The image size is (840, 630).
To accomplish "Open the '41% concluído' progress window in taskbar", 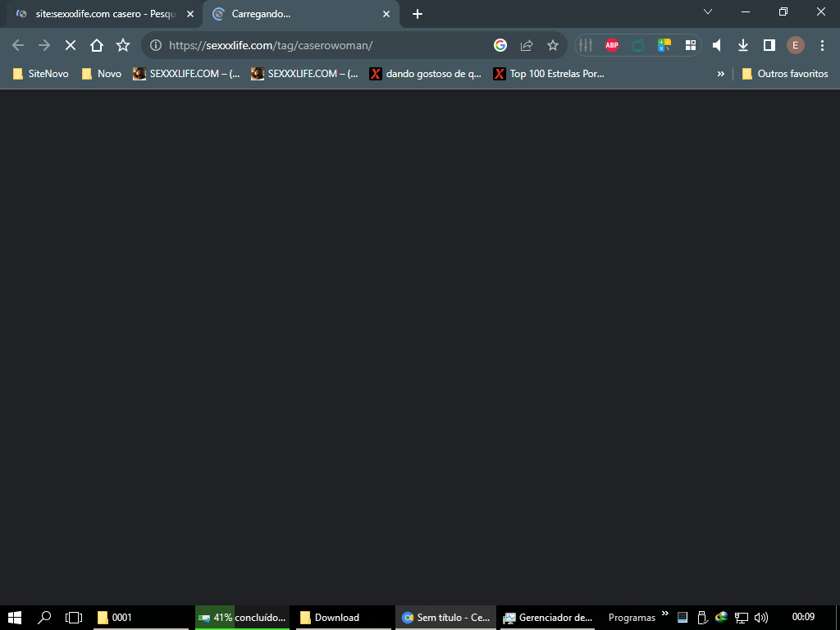I will 242,618.
